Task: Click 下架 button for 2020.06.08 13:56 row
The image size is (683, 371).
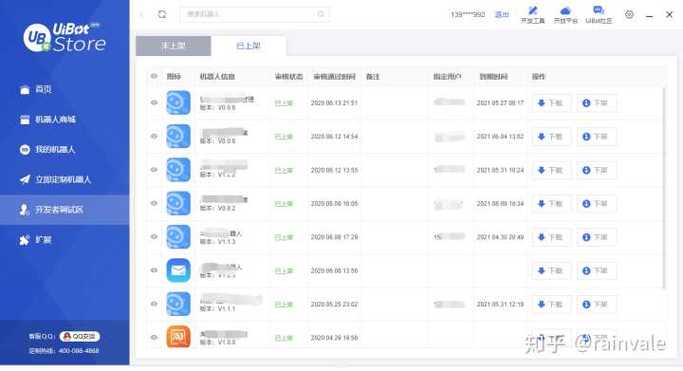Action: click(x=596, y=271)
